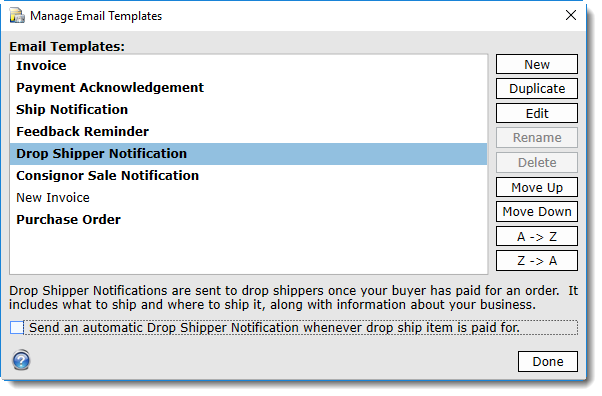
Task: Open Edit for the selected template
Action: (537, 113)
